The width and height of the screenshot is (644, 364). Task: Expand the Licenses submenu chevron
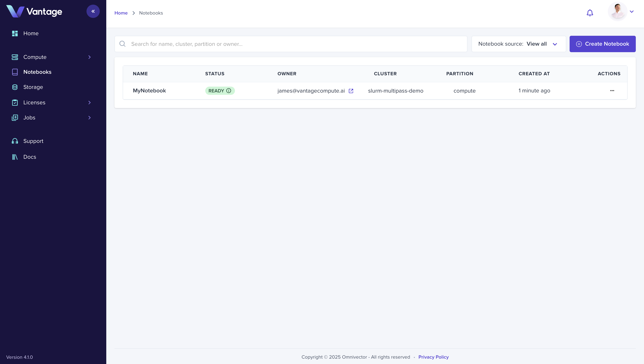(x=89, y=102)
